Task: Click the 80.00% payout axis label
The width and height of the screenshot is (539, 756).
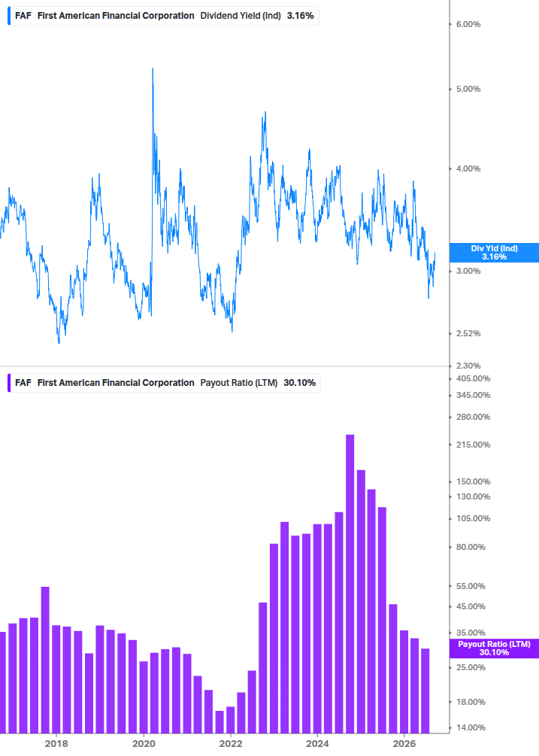Action: pyautogui.click(x=471, y=547)
